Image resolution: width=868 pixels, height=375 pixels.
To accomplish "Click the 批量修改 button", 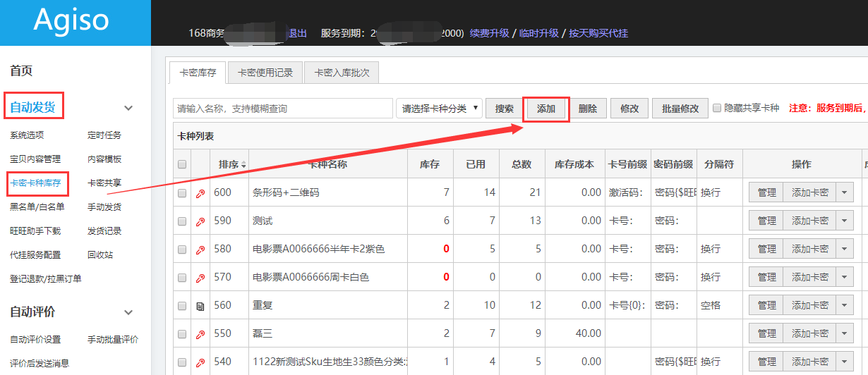I will (680, 109).
